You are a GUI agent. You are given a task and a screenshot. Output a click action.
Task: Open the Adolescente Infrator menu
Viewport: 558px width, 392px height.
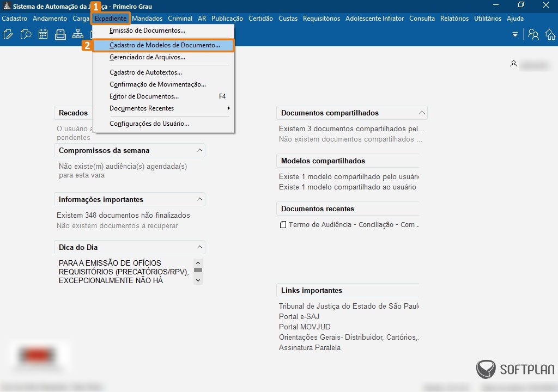coord(374,19)
